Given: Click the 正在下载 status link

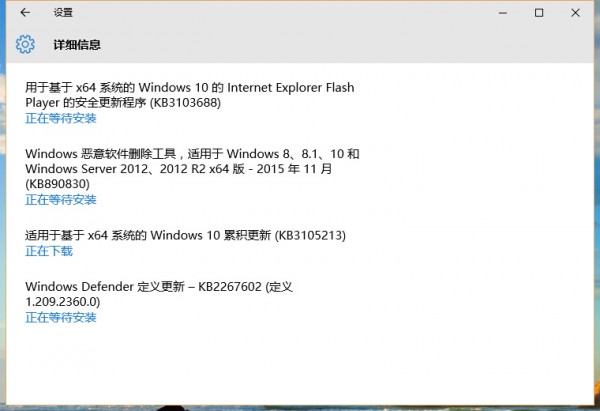Looking at the screenshot, I should (x=49, y=251).
